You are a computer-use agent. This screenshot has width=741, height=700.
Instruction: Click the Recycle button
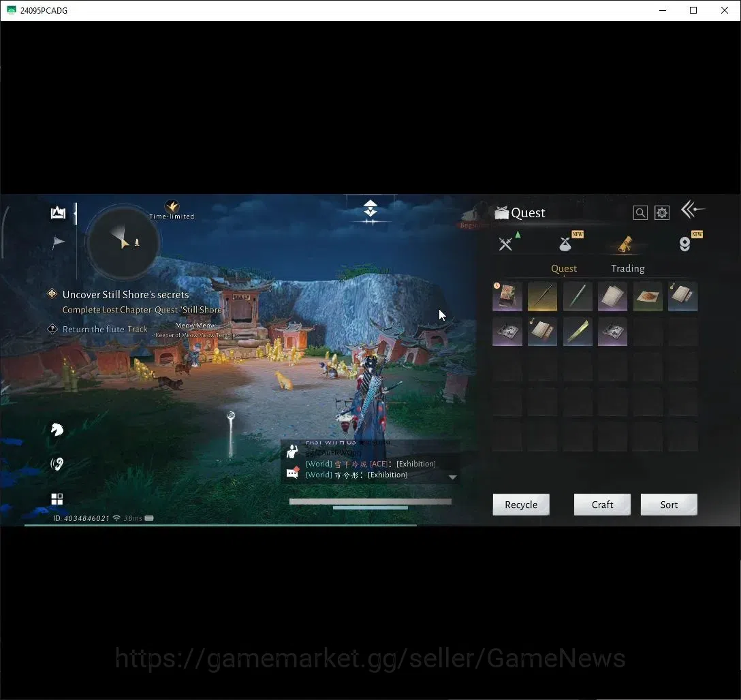521,505
